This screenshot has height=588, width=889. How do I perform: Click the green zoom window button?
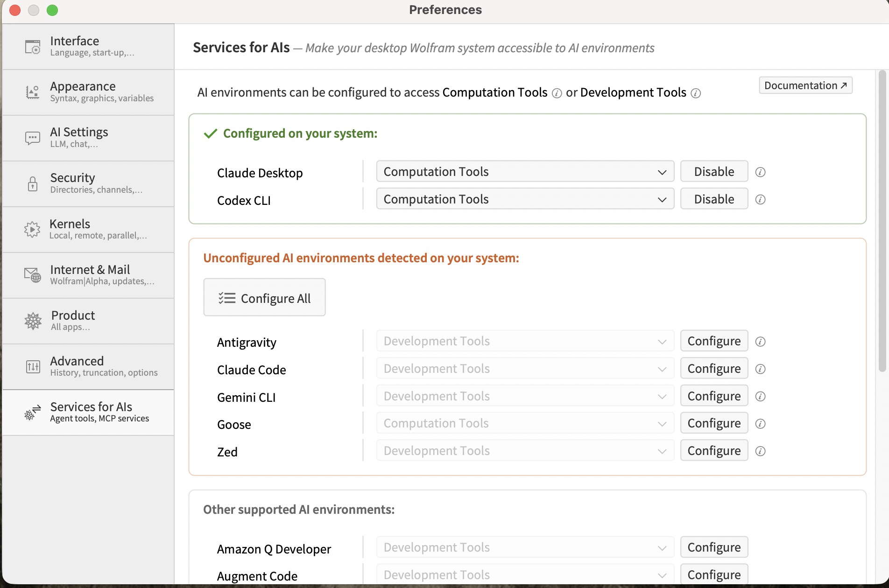[x=52, y=10]
